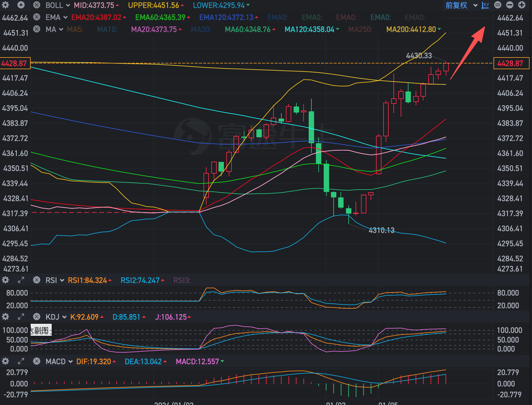The image size is (532, 405).
Task: Collapse main chart indicator legend with up arrow
Action: tap(21, 5)
